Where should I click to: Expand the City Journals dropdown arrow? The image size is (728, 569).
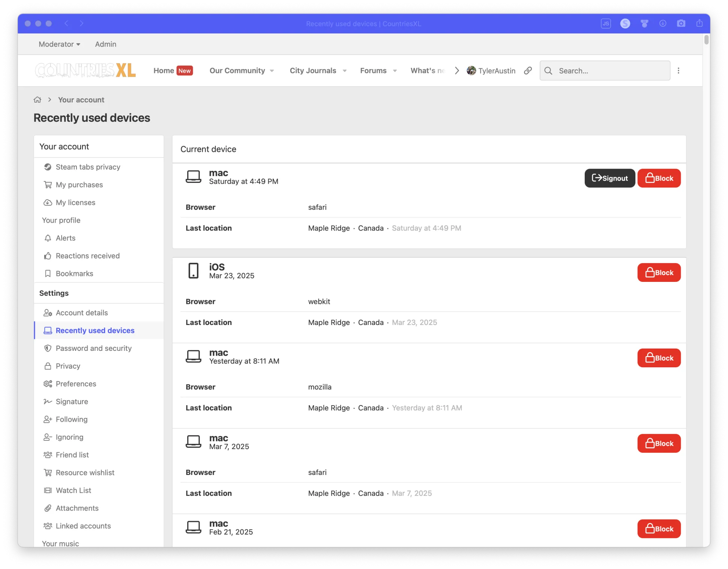click(344, 71)
